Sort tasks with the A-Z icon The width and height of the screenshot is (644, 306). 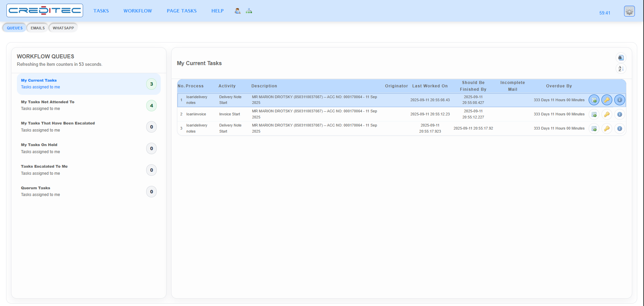[621, 69]
